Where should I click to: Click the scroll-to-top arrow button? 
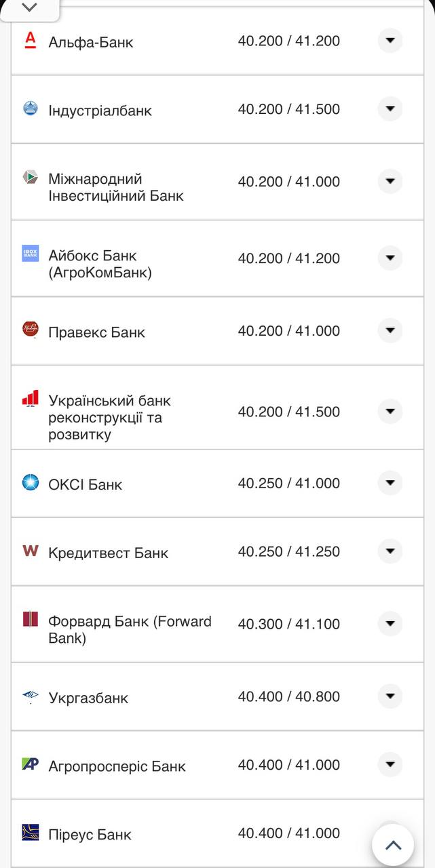point(393,845)
